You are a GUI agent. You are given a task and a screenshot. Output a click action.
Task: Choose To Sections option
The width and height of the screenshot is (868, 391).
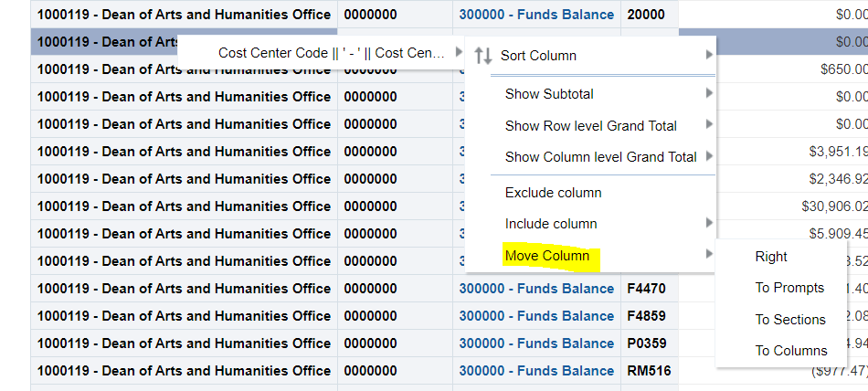click(x=790, y=320)
